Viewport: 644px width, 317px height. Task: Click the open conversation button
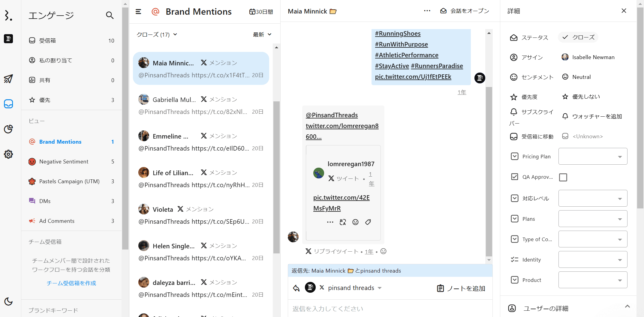tap(465, 11)
